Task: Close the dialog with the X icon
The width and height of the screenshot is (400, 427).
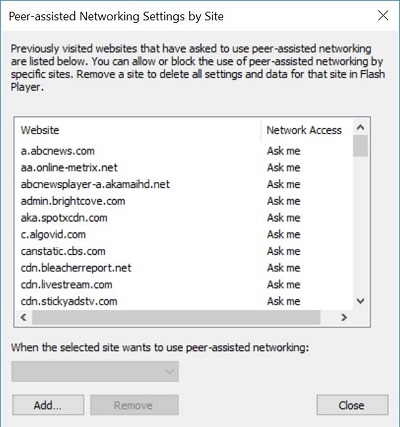Action: tap(383, 15)
